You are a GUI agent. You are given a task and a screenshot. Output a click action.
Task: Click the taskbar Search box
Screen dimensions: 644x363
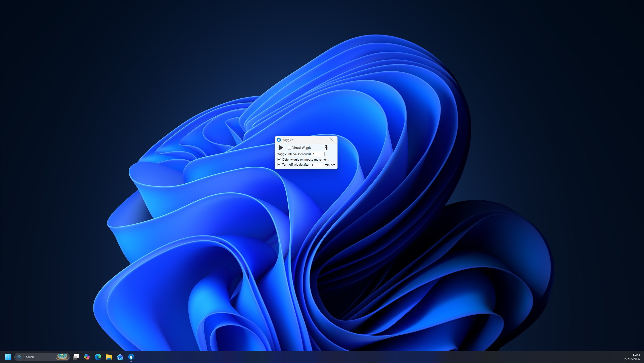coord(42,357)
